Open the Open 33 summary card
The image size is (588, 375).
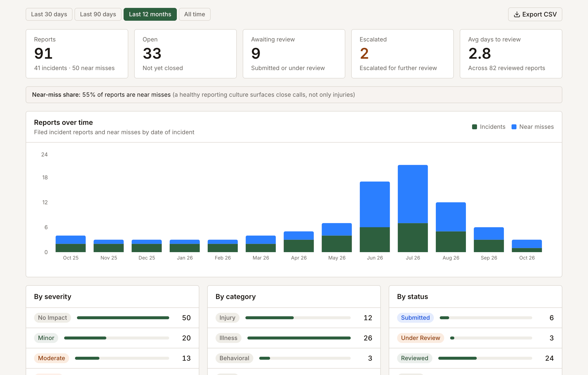coord(185,54)
